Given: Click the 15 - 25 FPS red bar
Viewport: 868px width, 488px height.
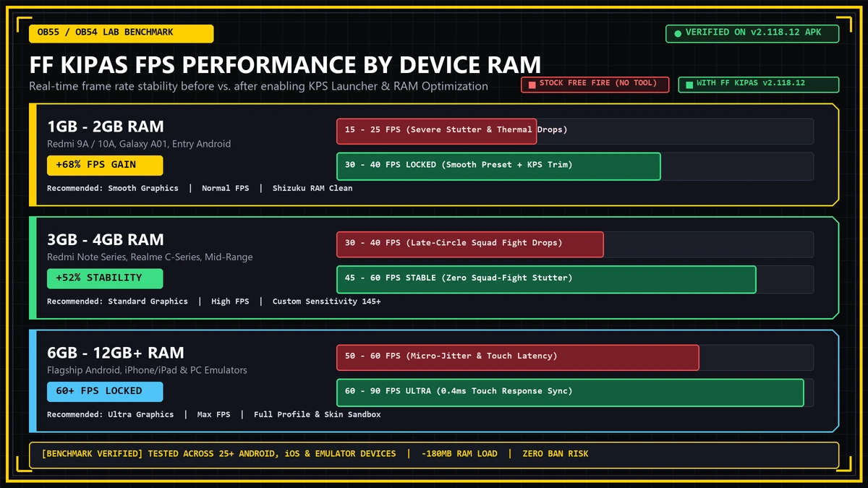Looking at the screenshot, I should pyautogui.click(x=437, y=131).
